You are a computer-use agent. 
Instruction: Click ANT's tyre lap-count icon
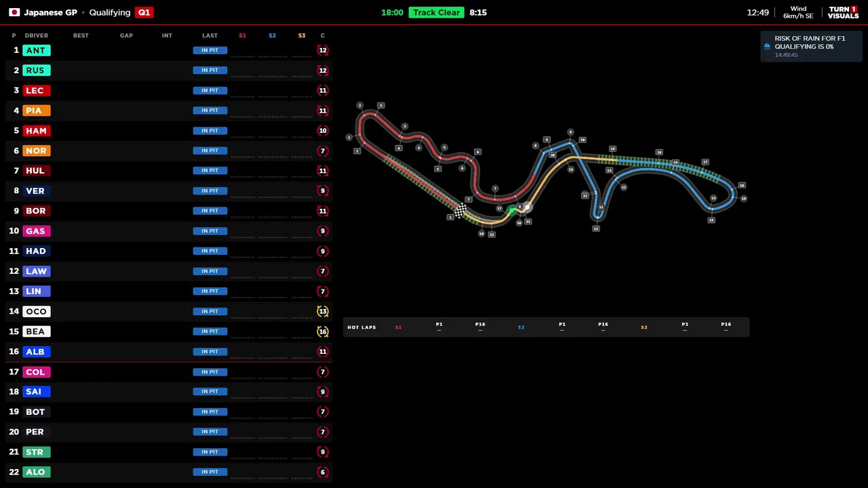tap(323, 50)
